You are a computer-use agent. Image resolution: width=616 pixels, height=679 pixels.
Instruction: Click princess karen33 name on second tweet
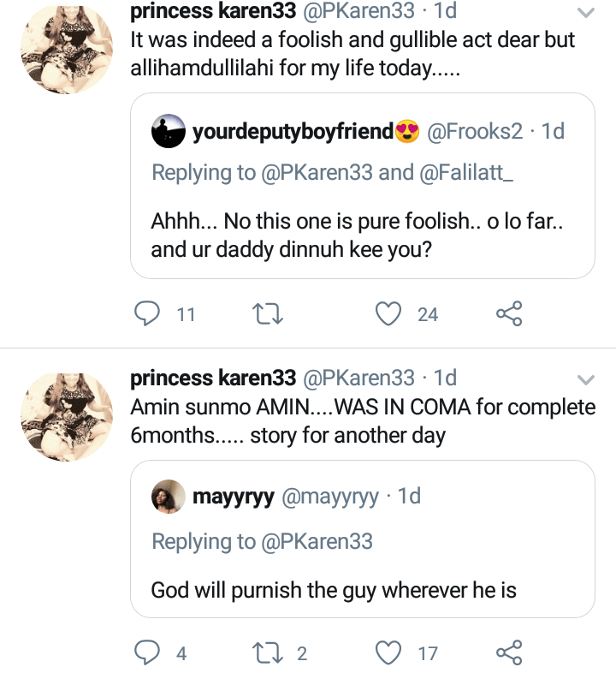coord(213,378)
